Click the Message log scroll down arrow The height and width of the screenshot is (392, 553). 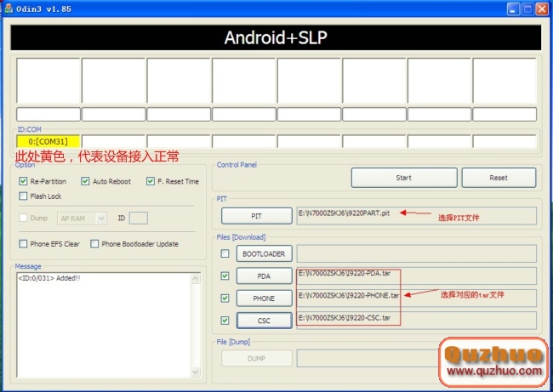[196, 372]
